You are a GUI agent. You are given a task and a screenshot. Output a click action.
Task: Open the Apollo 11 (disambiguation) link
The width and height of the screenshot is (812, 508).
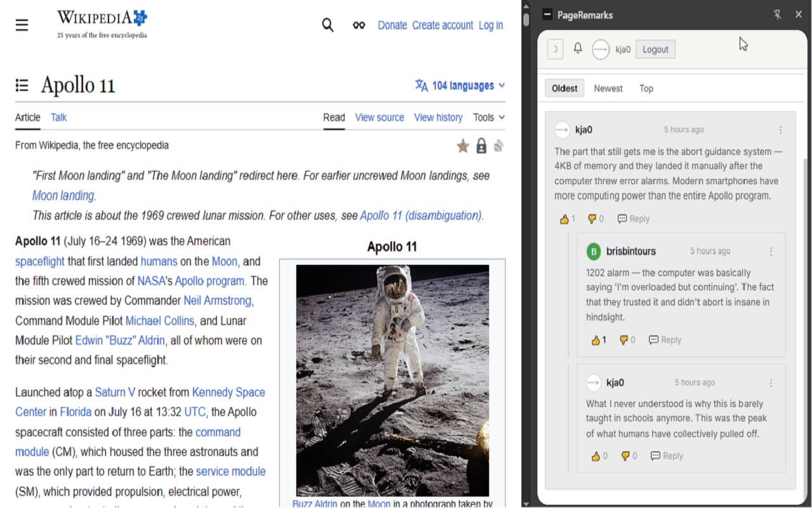[x=421, y=216]
